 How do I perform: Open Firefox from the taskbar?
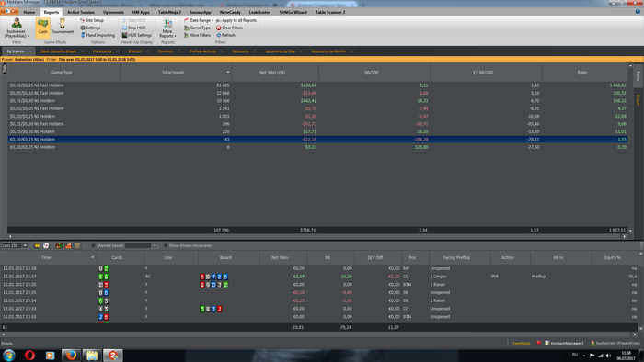click(x=71, y=355)
